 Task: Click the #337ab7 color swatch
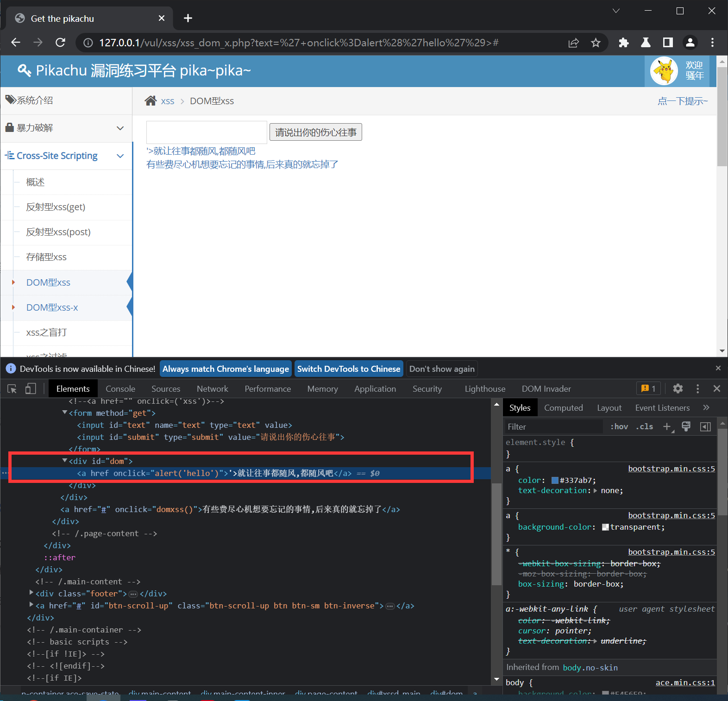555,481
